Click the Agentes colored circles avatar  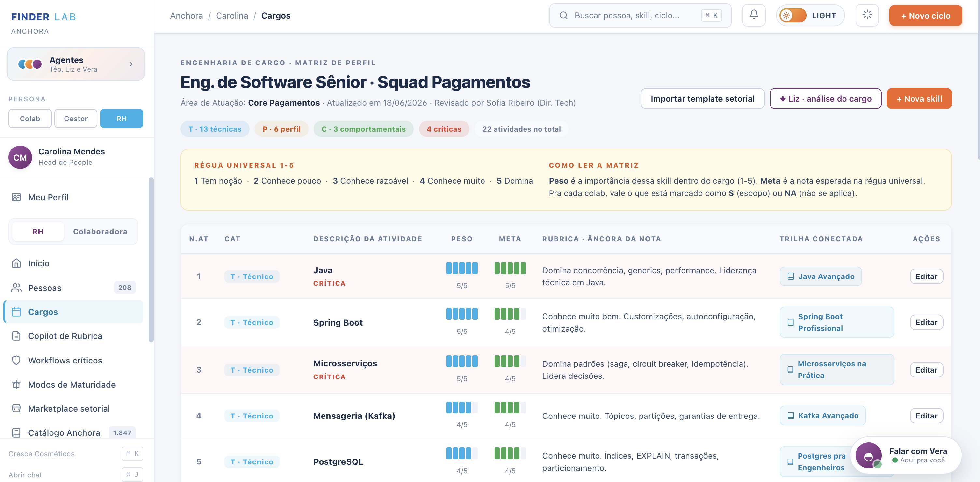[30, 64]
